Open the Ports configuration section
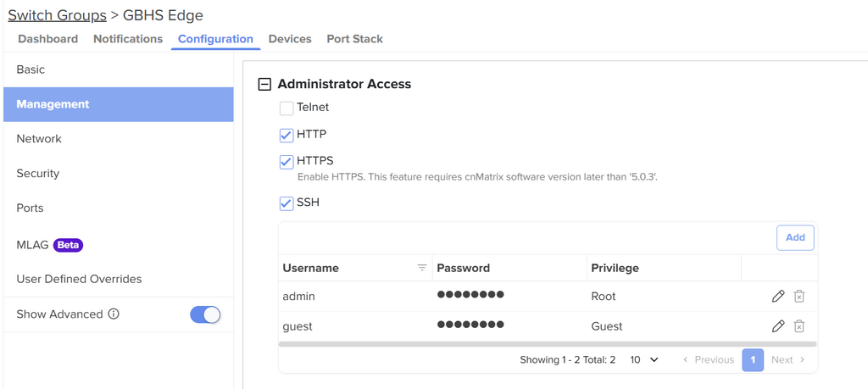Viewport: 868px width, 389px height. pos(119,208)
